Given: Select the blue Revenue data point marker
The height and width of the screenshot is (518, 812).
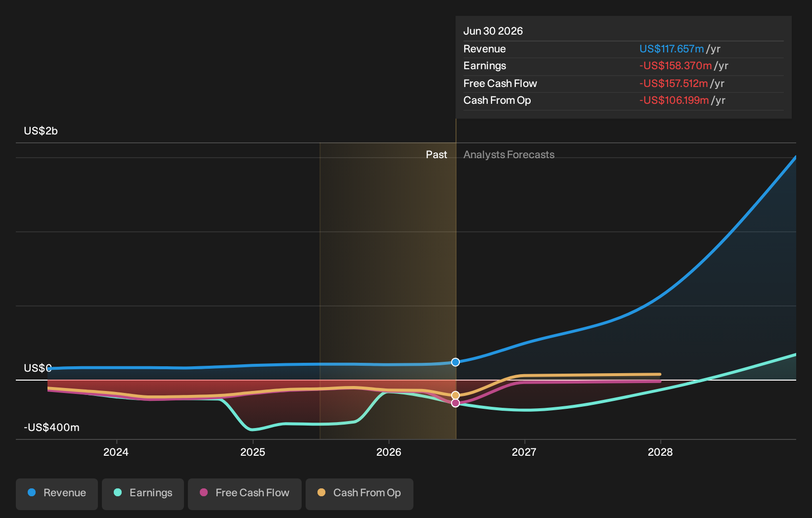Looking at the screenshot, I should click(455, 362).
